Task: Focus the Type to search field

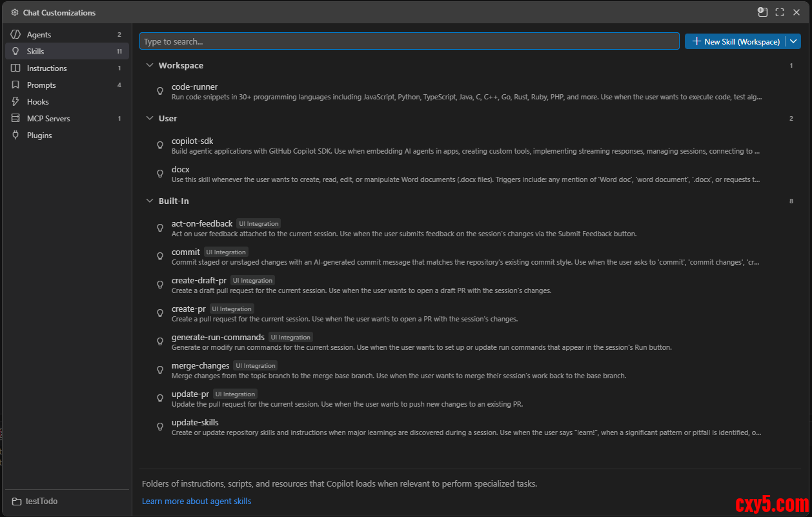Action: click(x=409, y=41)
